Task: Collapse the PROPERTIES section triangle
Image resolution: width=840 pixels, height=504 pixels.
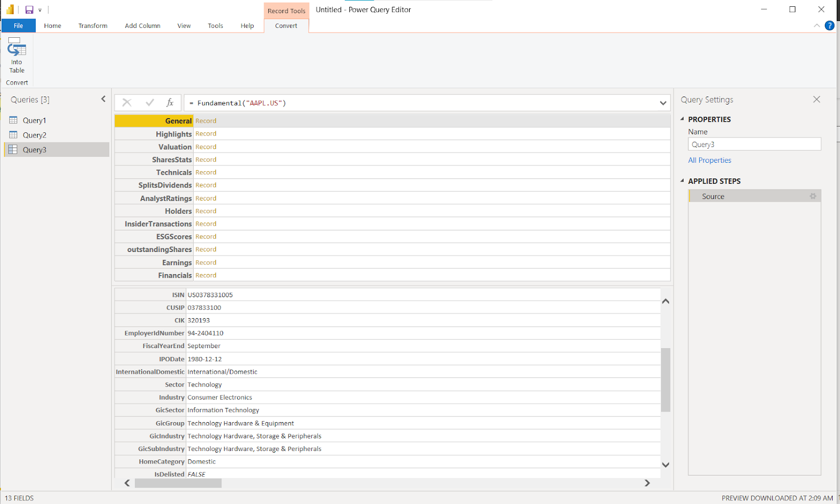Action: pyautogui.click(x=682, y=119)
